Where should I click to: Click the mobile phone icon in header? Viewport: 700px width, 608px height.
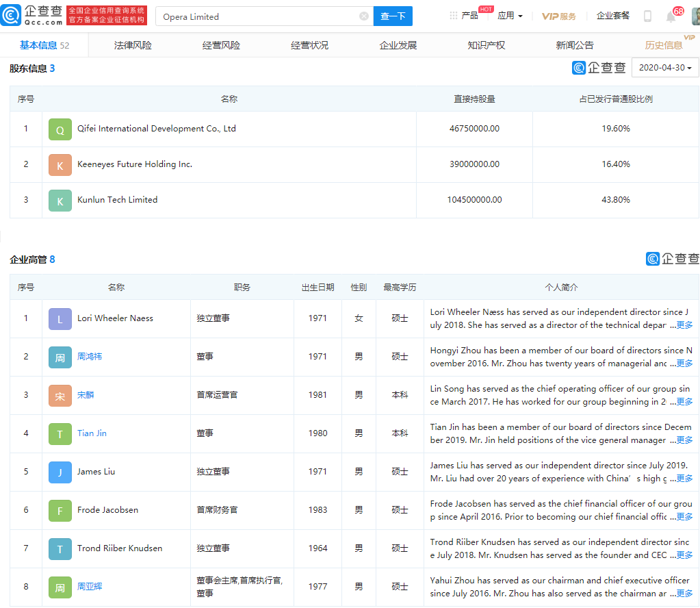647,16
